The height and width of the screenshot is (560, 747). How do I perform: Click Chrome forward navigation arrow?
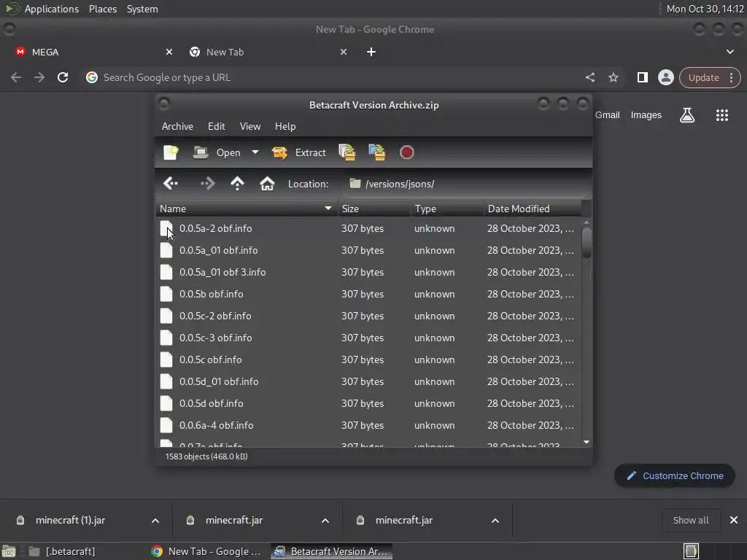pyautogui.click(x=39, y=77)
